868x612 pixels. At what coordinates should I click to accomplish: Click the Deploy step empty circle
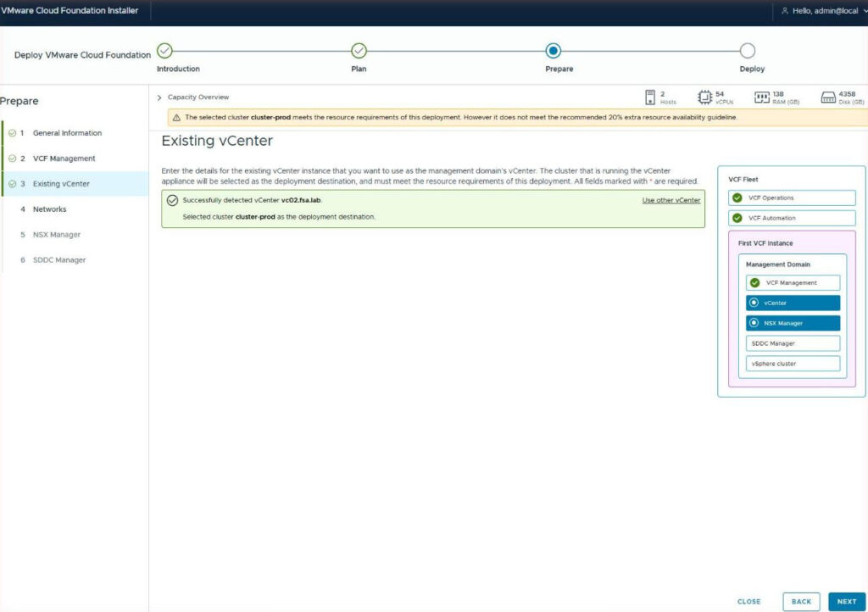tap(748, 51)
